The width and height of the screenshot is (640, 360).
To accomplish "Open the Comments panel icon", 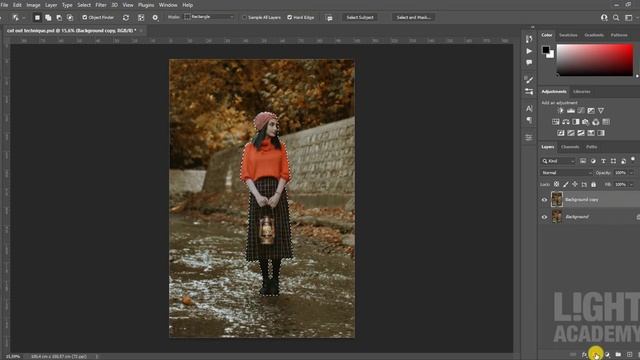I will point(529,62).
